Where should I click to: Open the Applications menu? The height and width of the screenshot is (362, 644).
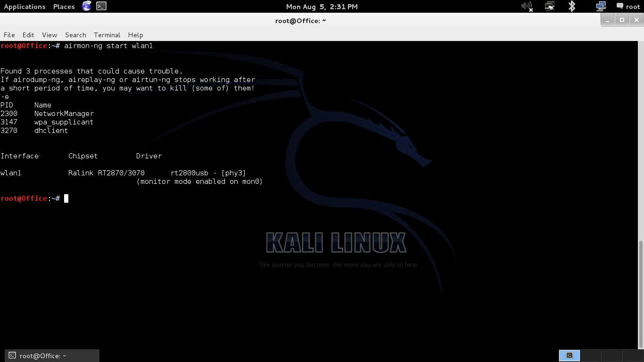[25, 7]
